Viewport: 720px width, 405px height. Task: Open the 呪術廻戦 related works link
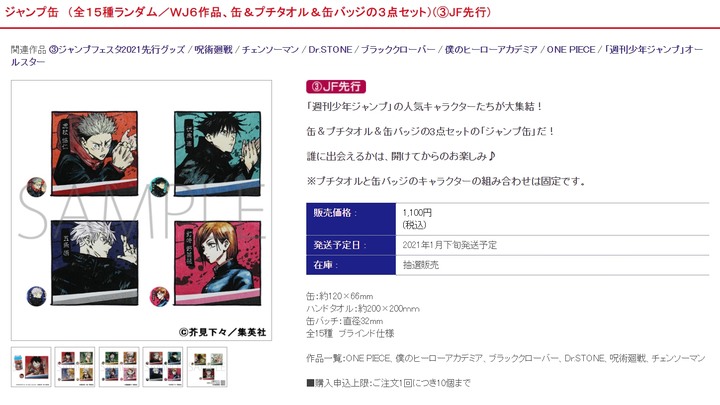(214, 50)
